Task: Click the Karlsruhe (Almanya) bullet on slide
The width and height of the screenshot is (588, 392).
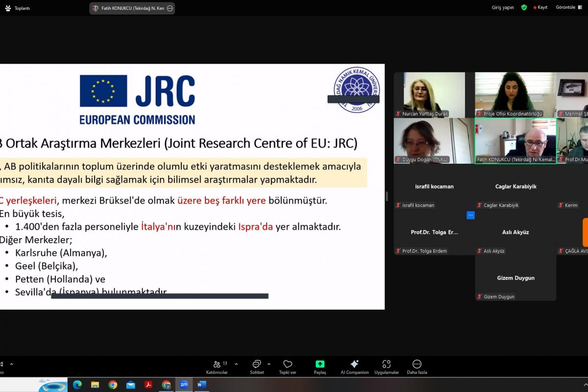Action: [61, 253]
